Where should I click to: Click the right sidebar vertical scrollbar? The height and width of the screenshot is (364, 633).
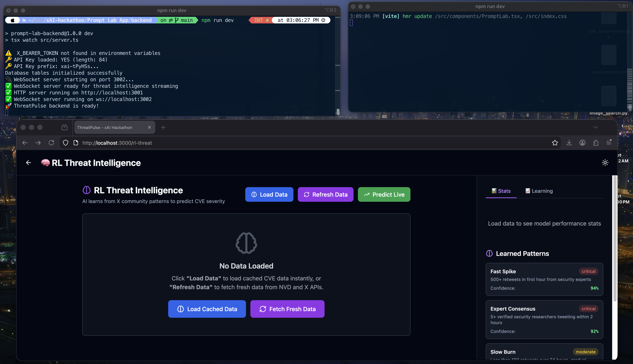click(615, 238)
